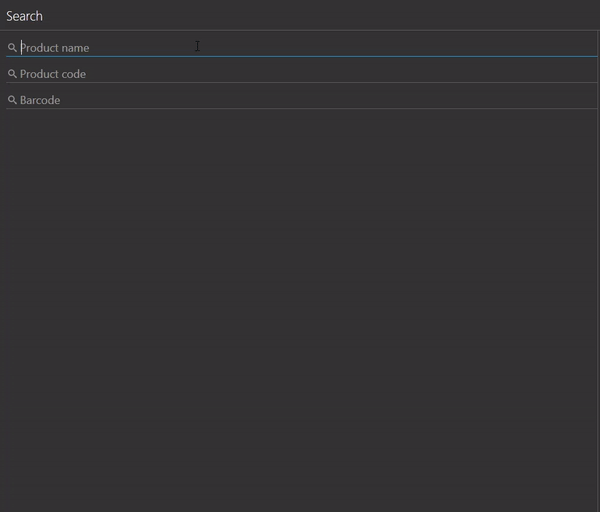This screenshot has width=600, height=512.
Task: Click the empty results area below Barcode
Action: [x=300, y=300]
